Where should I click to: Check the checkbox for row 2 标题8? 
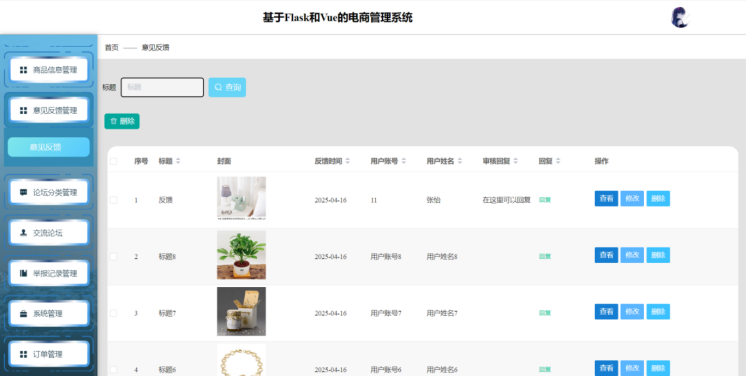(113, 257)
